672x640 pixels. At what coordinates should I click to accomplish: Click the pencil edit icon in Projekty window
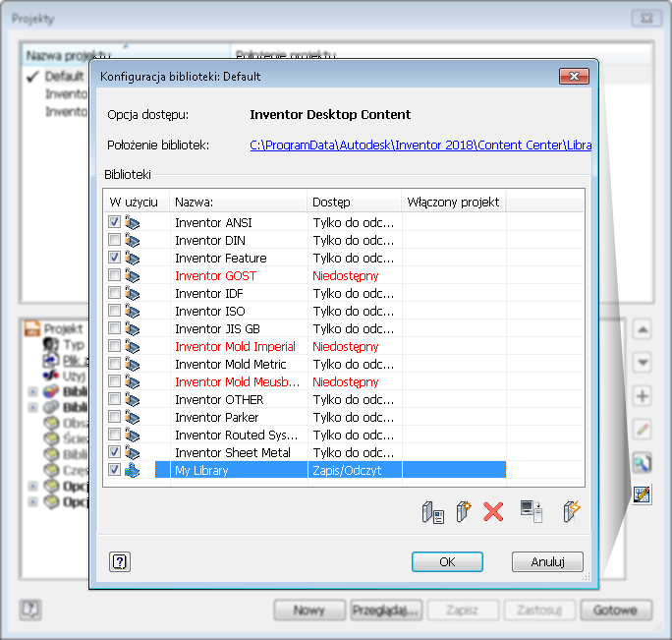(x=642, y=429)
